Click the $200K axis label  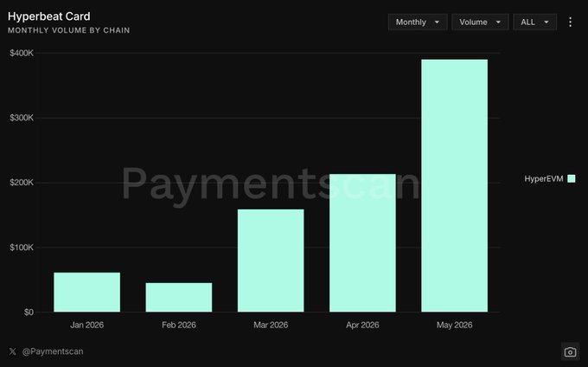point(22,183)
